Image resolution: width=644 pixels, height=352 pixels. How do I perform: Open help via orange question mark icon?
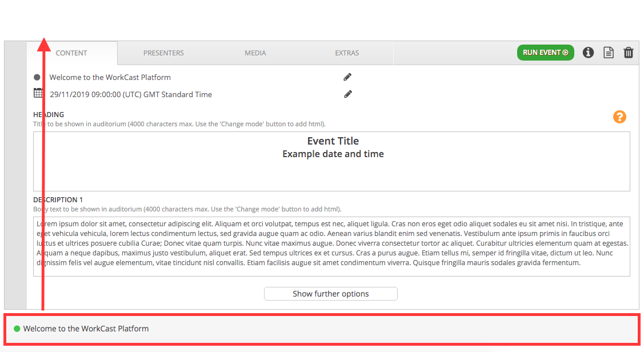point(619,117)
